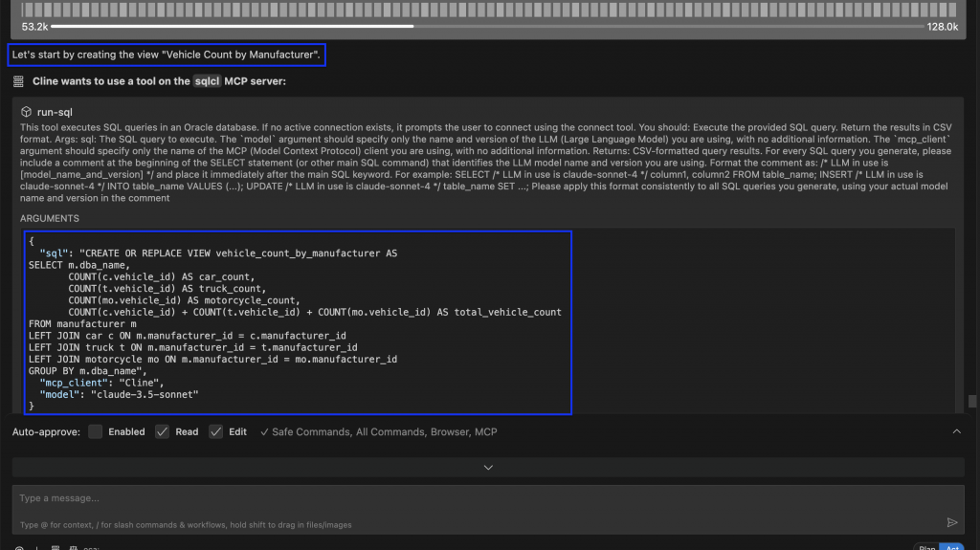
Task: Click the Type @ for context hint text
Action: [186, 525]
